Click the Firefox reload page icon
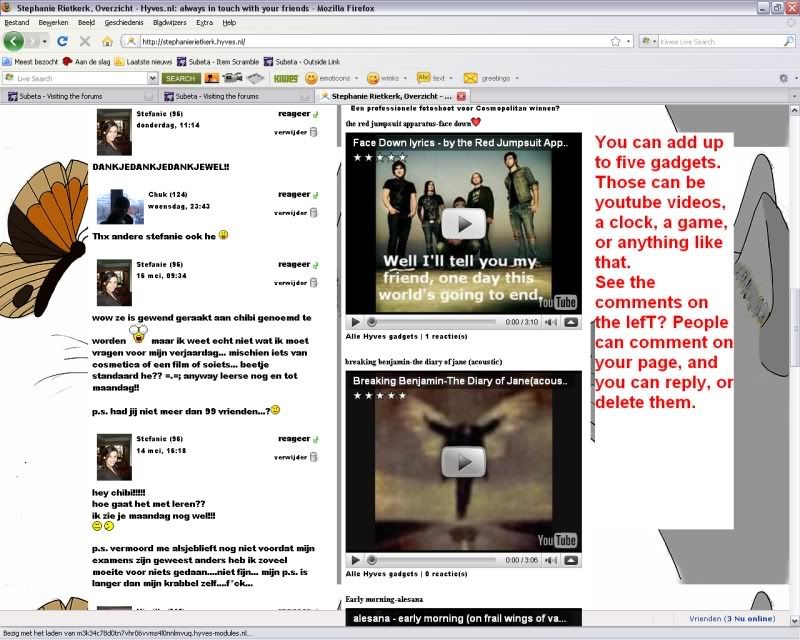This screenshot has width=800, height=640. [x=62, y=42]
